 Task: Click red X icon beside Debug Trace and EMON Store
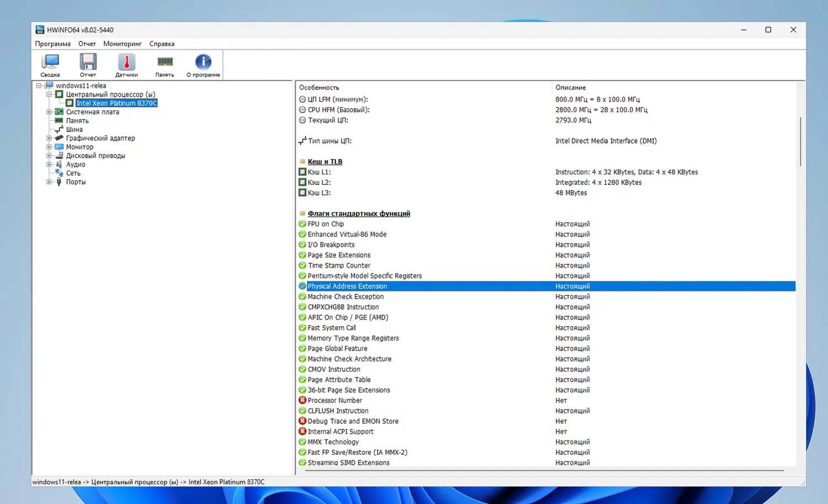pyautogui.click(x=302, y=421)
